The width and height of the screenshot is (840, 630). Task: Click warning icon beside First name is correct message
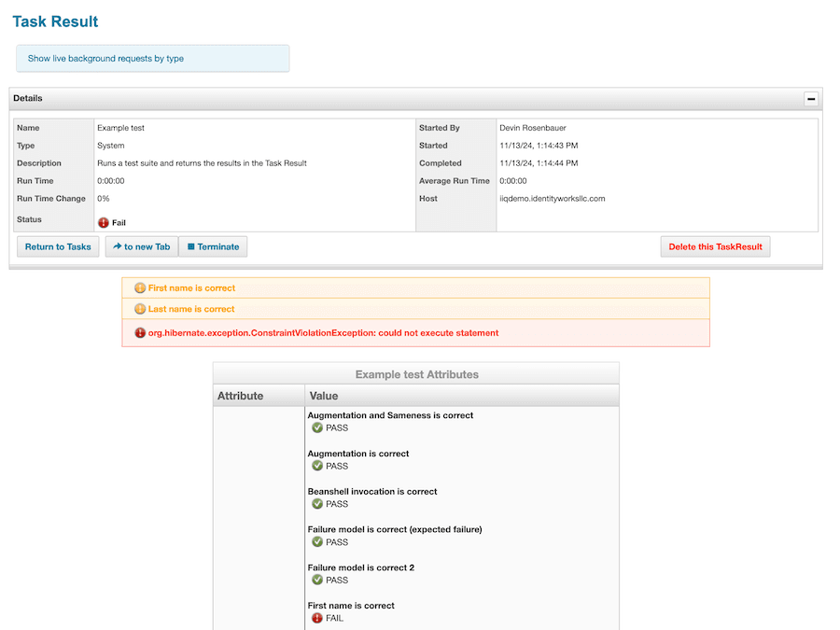tap(140, 288)
